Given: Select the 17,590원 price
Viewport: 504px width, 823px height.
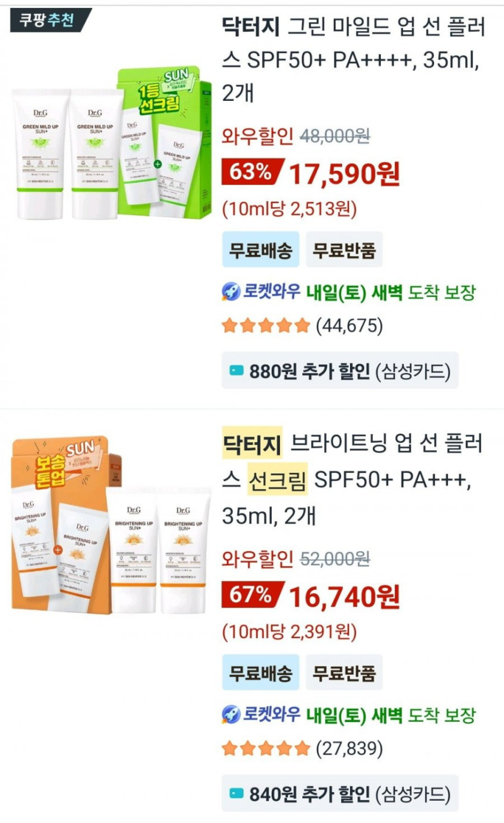Looking at the screenshot, I should click(x=345, y=174).
